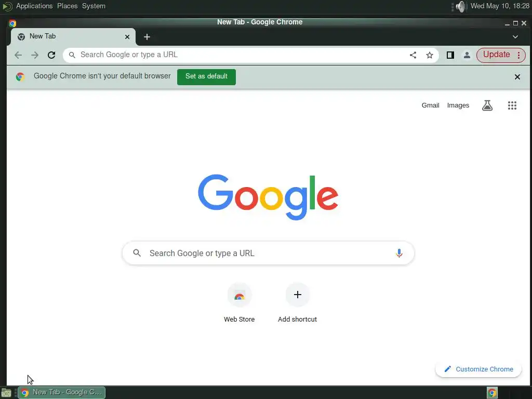Screen dimensions: 532x399
Task: Go back using the back arrow
Action: point(18,55)
